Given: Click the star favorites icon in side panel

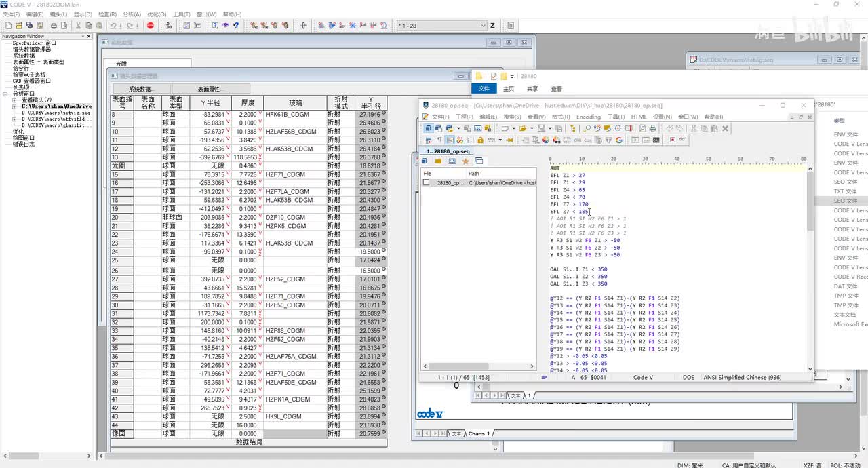Looking at the screenshot, I should pyautogui.click(x=465, y=161).
